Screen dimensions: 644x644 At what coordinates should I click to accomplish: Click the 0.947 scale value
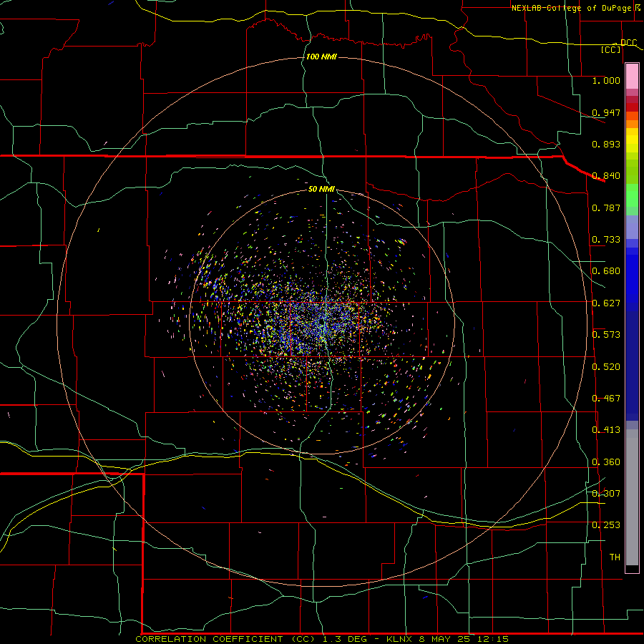click(x=606, y=112)
